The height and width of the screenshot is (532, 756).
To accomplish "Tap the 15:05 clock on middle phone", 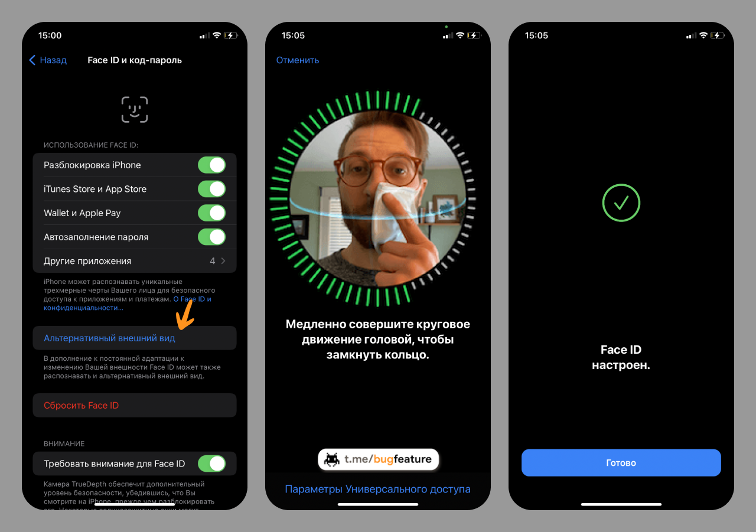I will (x=293, y=35).
